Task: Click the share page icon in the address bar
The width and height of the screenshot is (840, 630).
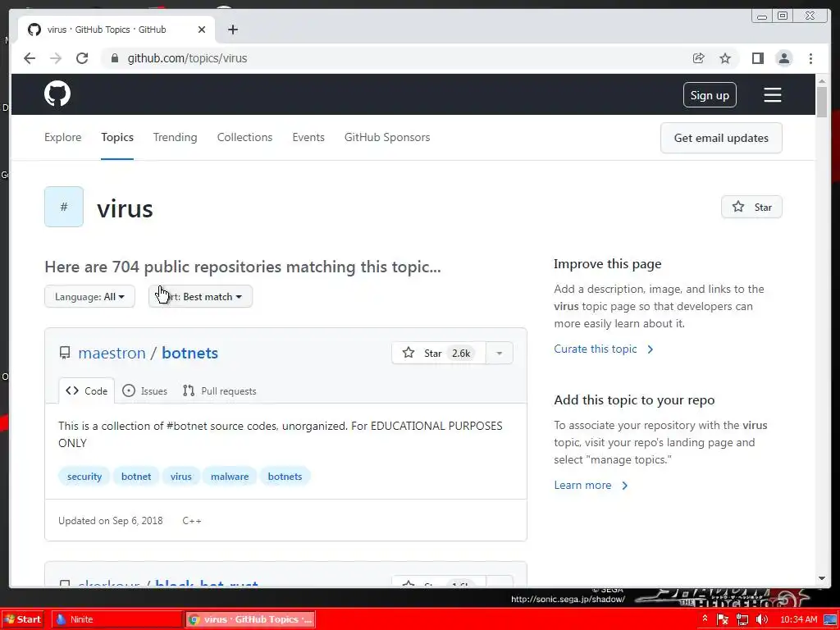Action: click(698, 58)
